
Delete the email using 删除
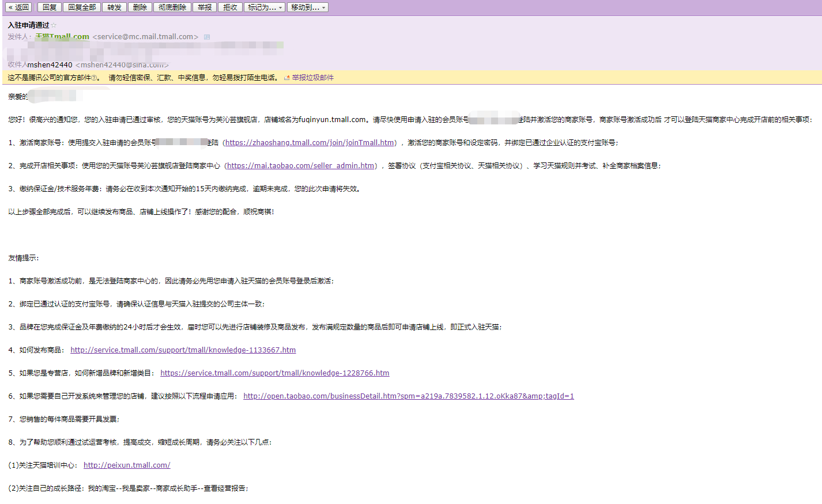pyautogui.click(x=139, y=7)
